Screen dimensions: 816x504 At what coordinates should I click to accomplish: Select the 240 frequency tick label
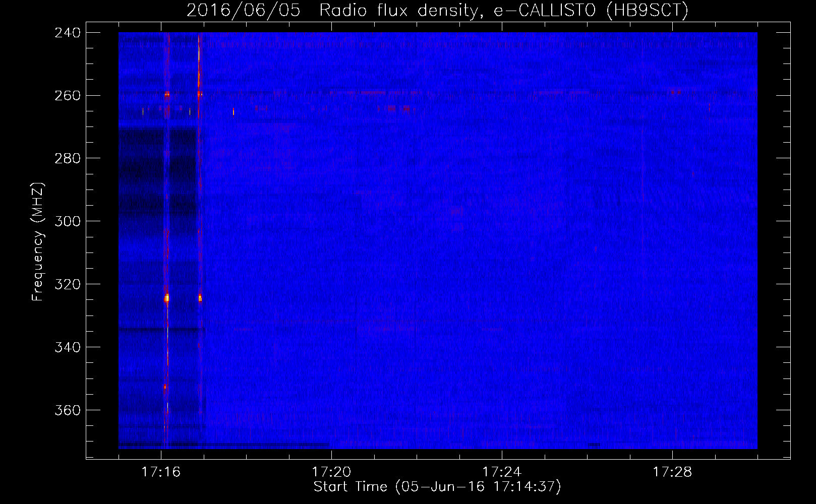tap(68, 33)
